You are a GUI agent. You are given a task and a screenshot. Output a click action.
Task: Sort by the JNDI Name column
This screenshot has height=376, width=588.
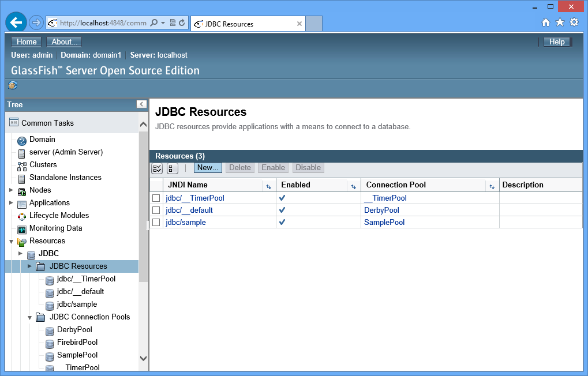(x=268, y=186)
